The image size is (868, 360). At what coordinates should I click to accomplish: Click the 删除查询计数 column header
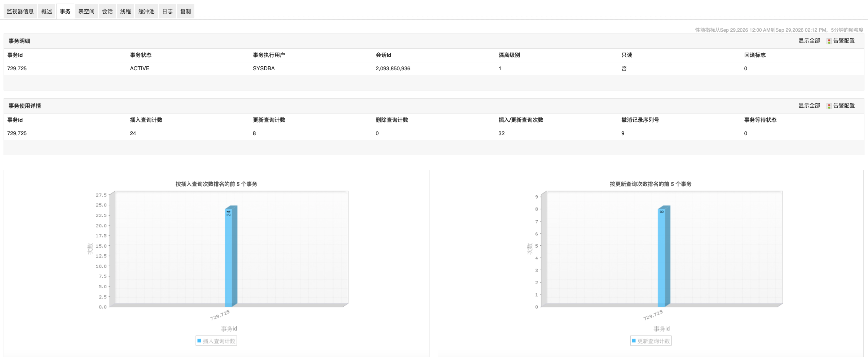[x=392, y=120]
